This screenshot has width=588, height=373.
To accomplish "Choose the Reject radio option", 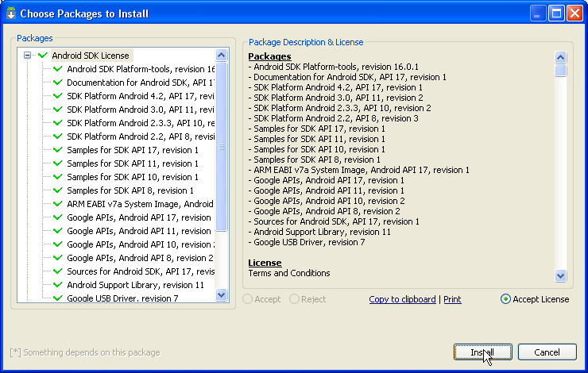I will (295, 299).
